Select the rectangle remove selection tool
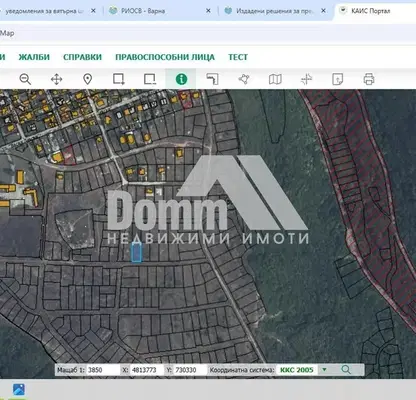Image resolution: width=416 pixels, height=400 pixels. pos(150,79)
